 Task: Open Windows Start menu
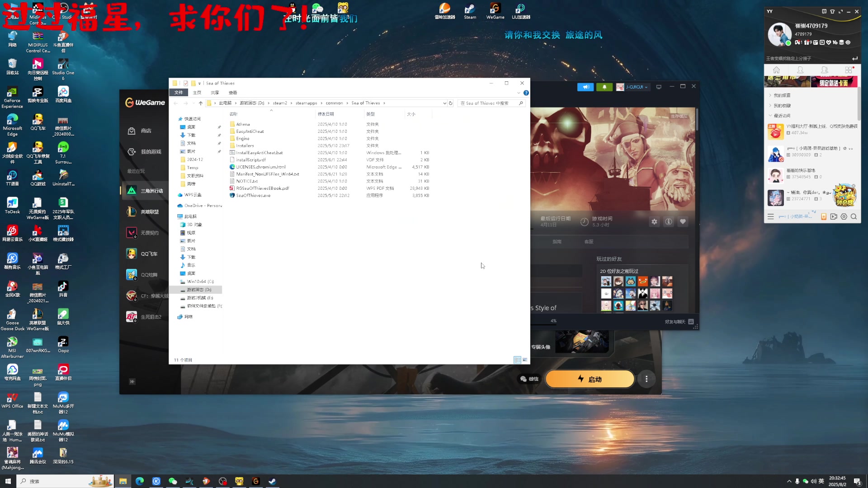[8, 481]
